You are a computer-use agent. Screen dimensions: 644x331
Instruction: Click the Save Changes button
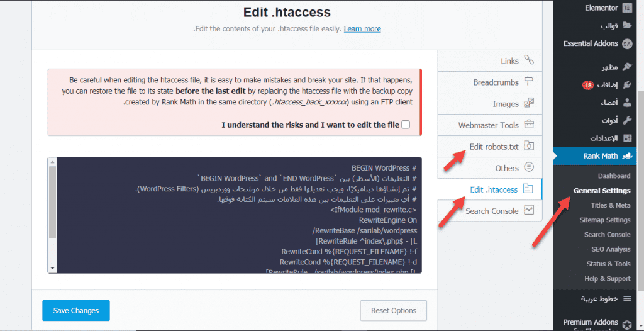pos(75,310)
